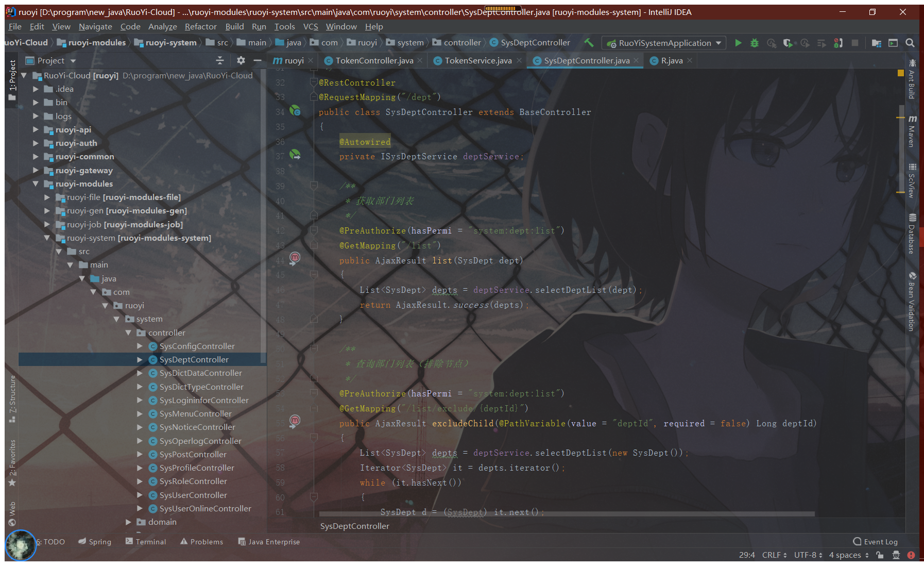Open the Terminal tool window
The width and height of the screenshot is (924, 566).
[x=146, y=541]
